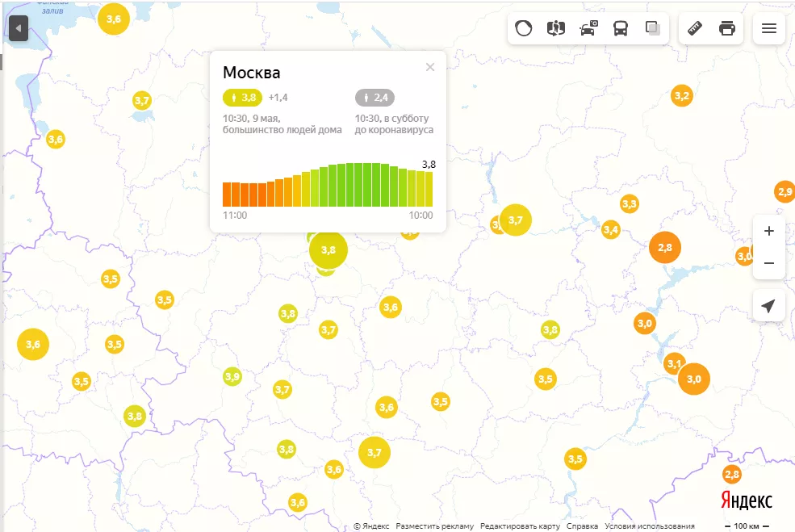The image size is (795, 532).
Task: Open the Справка help link
Action: (x=582, y=526)
